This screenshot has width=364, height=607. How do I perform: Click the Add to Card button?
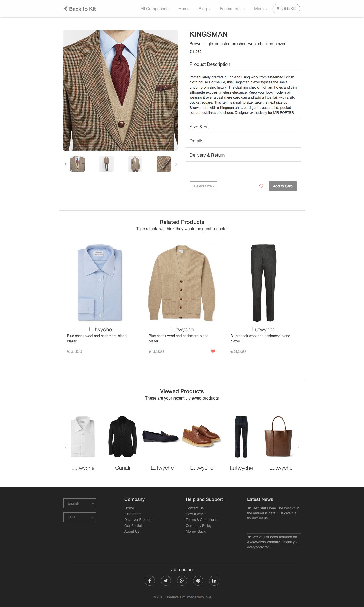(x=283, y=186)
